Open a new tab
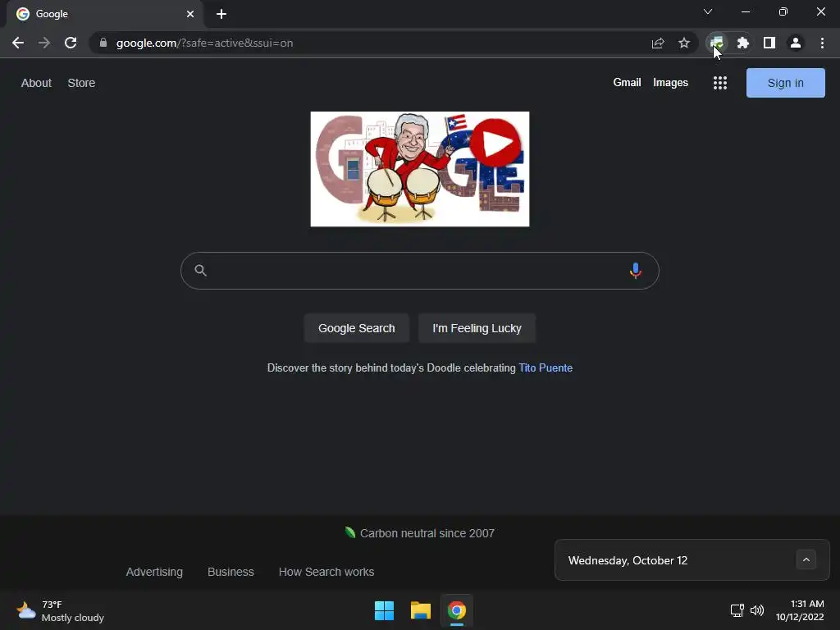This screenshot has width=840, height=630. [221, 14]
